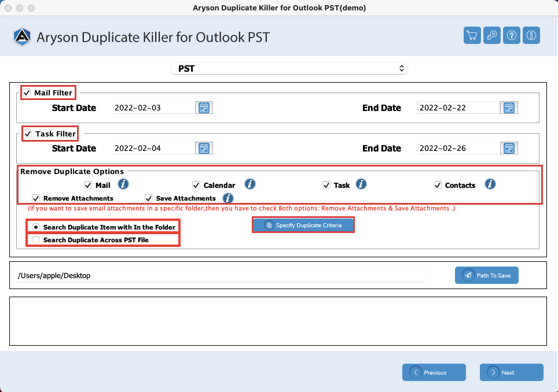Click Mail Filter End Date field 2022-02-22
The width and height of the screenshot is (558, 392).
(458, 108)
